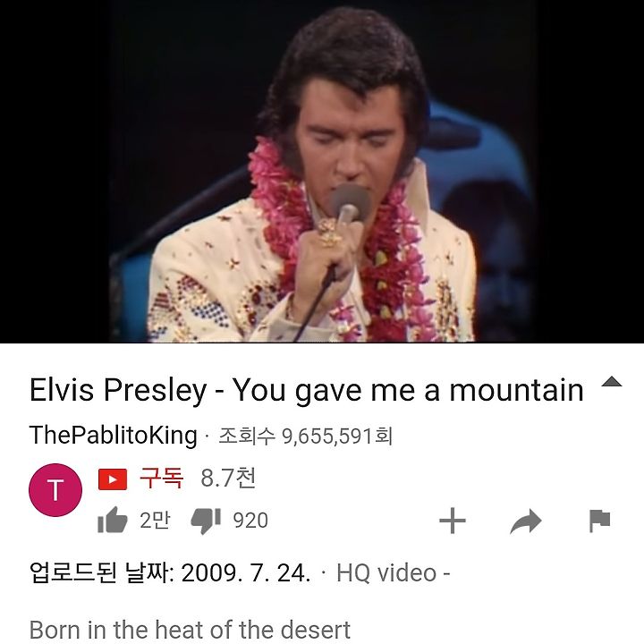The width and height of the screenshot is (644, 644).
Task: Click the plus add-to-playlist icon
Action: (x=453, y=521)
